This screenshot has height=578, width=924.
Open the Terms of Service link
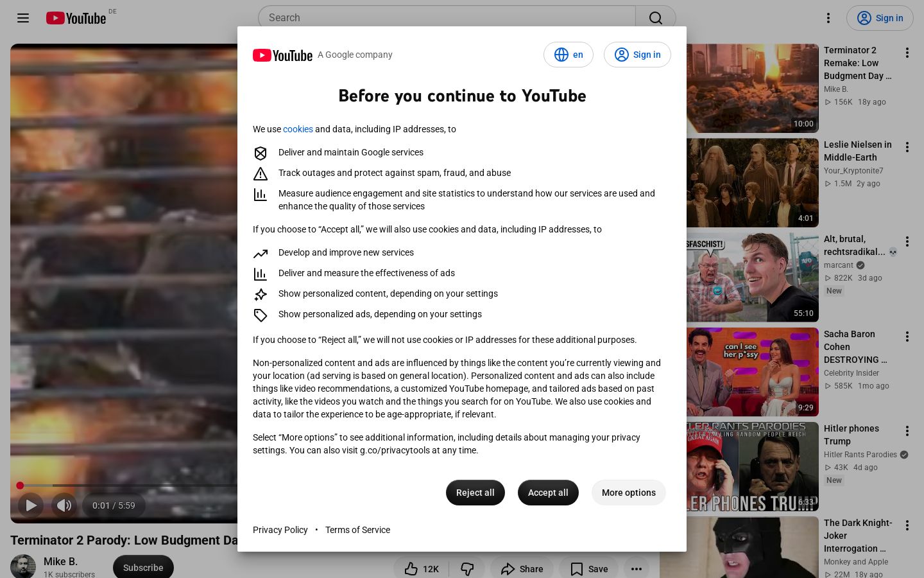click(x=357, y=530)
